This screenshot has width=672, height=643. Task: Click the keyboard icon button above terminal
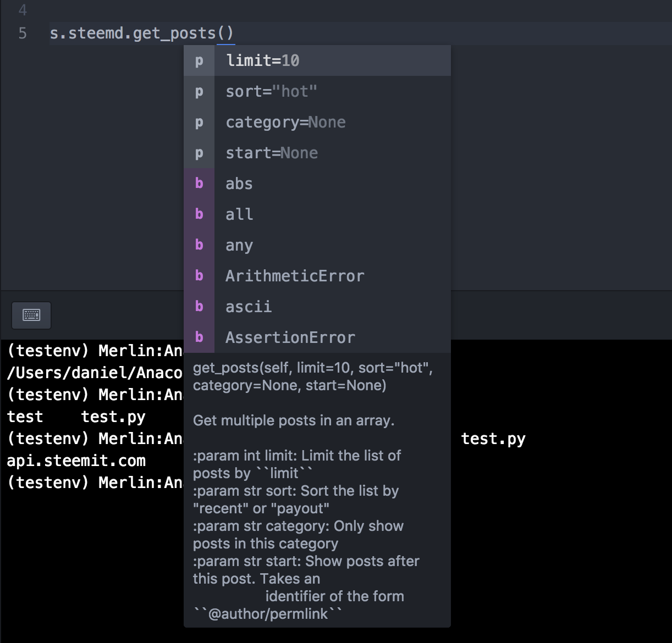click(x=31, y=315)
